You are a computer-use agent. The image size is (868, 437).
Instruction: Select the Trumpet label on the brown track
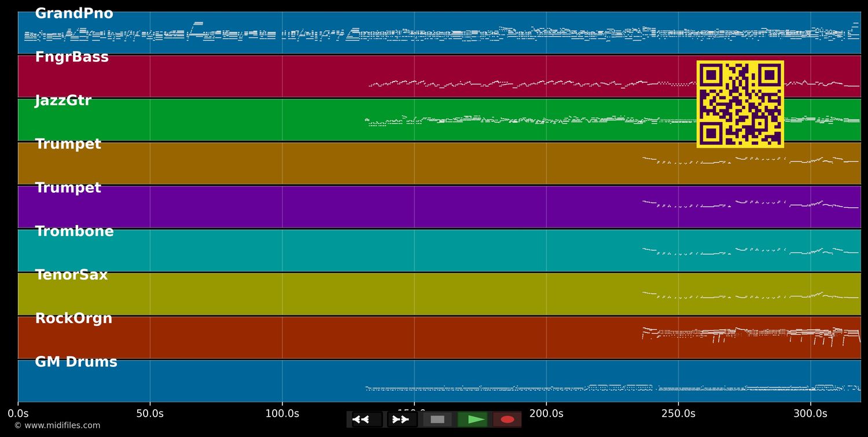tap(68, 144)
